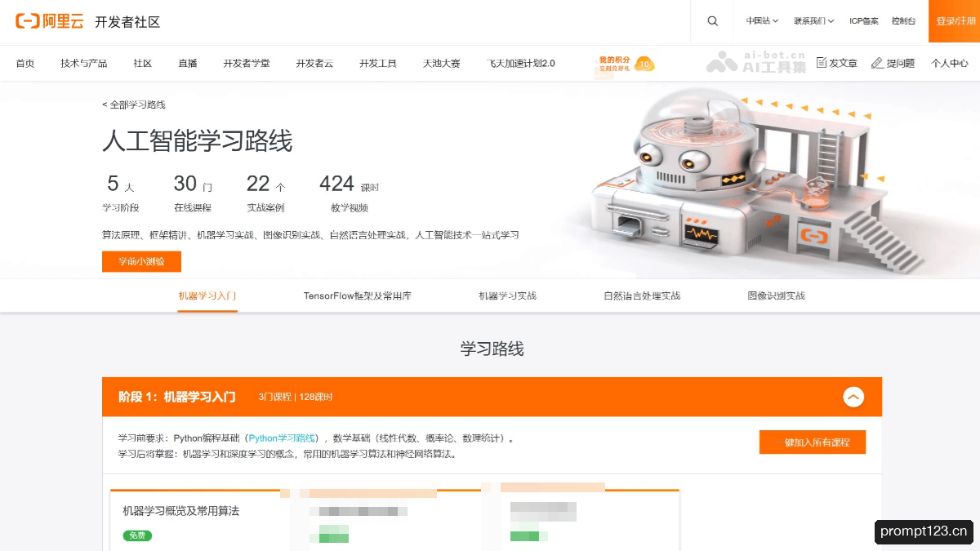Screen dimensions: 980x551
Task: Go back to 全部学习路线
Action: (x=134, y=104)
